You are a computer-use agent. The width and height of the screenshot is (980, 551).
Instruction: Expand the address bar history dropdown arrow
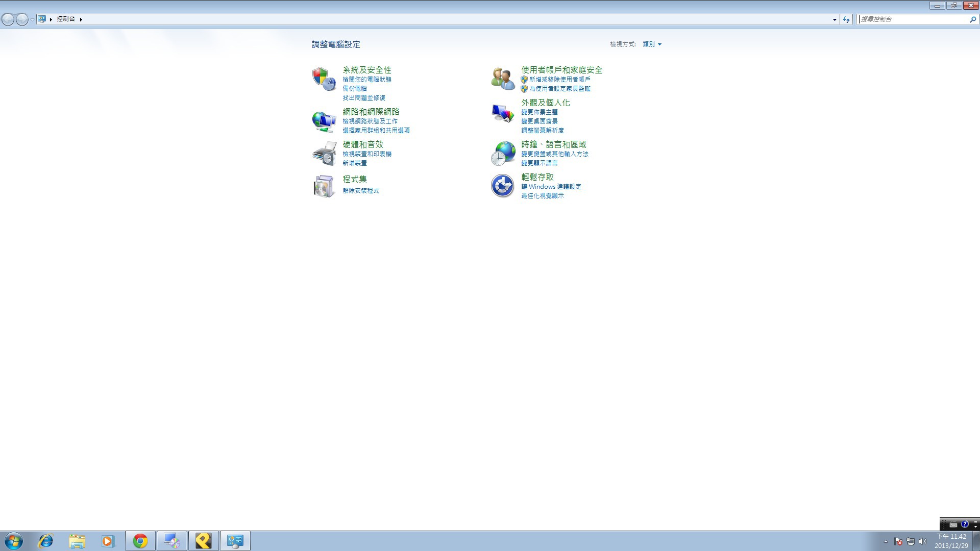835,19
